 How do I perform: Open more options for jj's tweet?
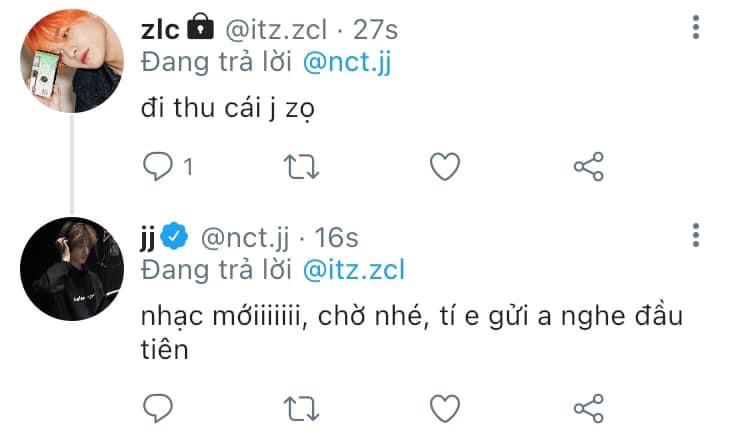(x=696, y=236)
